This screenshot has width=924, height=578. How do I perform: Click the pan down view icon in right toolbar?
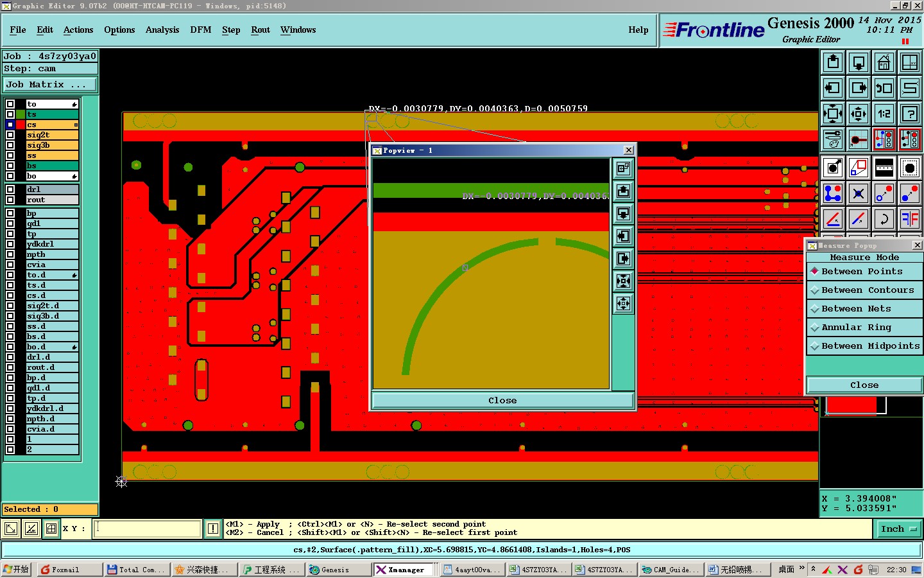pos(859,62)
